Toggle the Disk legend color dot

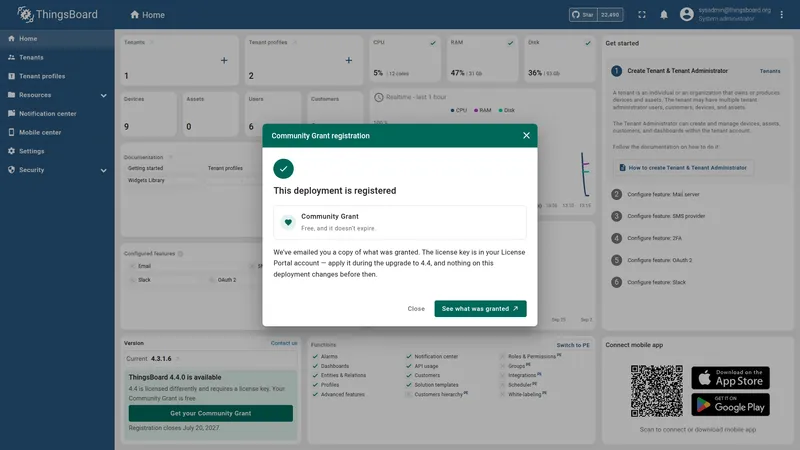501,110
